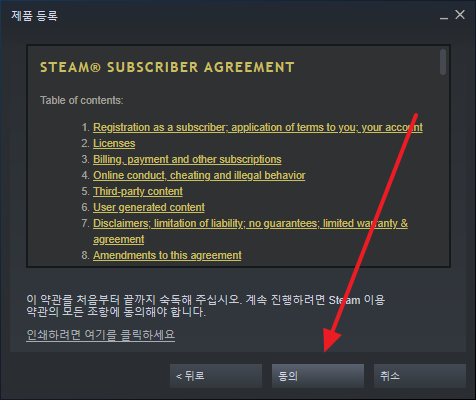The height and width of the screenshot is (400, 476).
Task: Open the print link 인쇄하려면 여기를 클릭하세요
Action: pos(101,334)
